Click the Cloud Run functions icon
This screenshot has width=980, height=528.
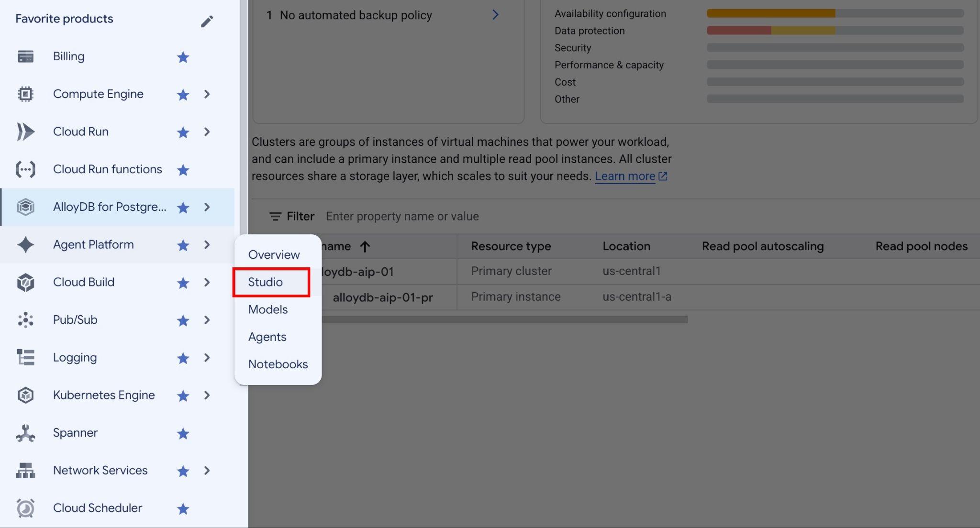25,169
